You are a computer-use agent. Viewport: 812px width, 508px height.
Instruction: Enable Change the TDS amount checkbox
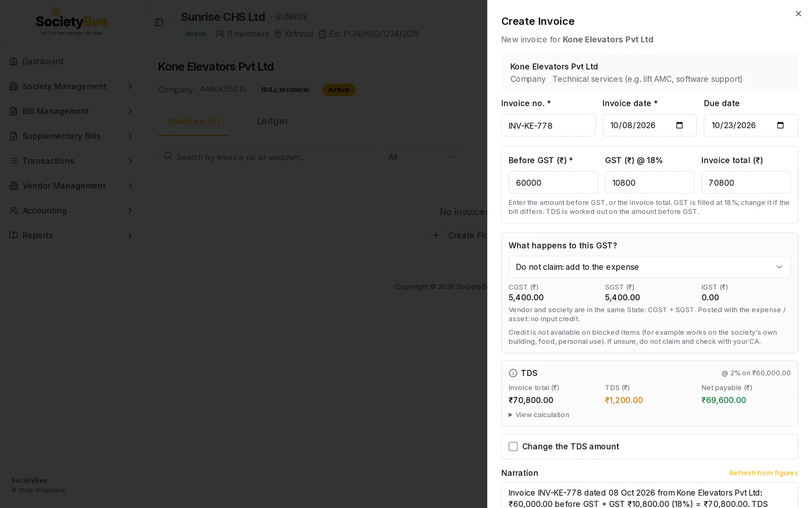pyautogui.click(x=513, y=447)
